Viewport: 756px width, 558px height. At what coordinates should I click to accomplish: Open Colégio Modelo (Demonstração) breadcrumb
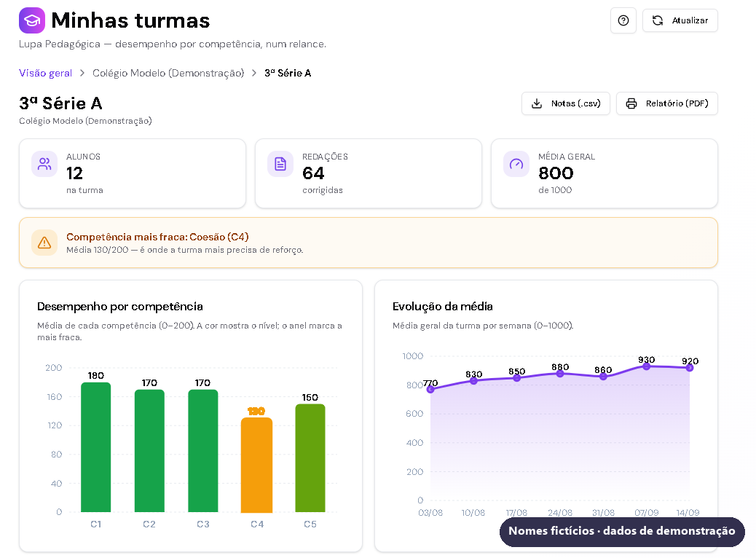tap(168, 73)
